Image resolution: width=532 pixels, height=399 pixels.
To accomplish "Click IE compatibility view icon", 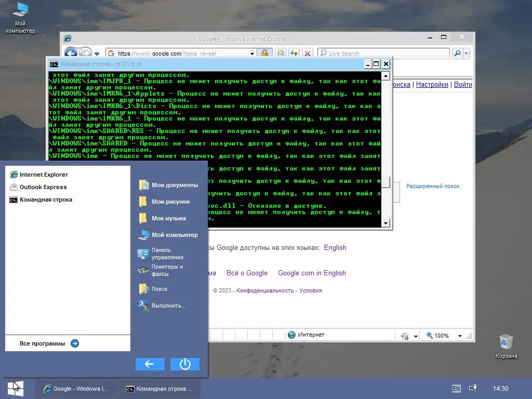I will pos(281,54).
